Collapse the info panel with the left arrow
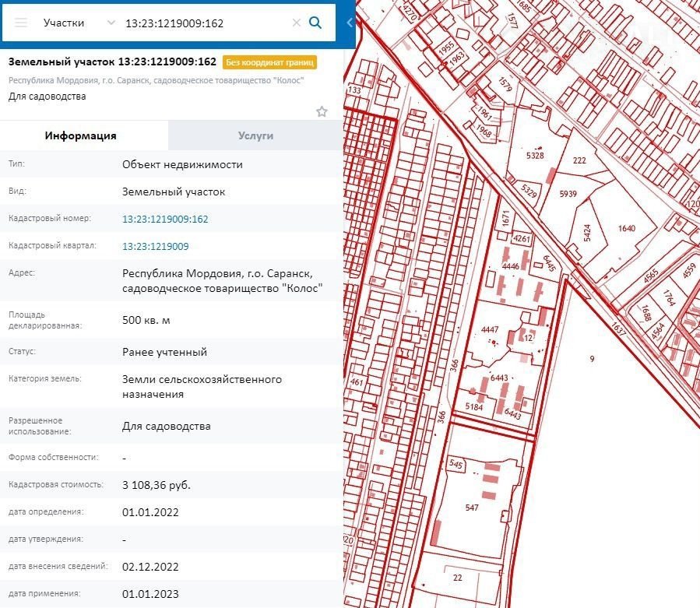Screen dimensions: 700x608 pos(350,23)
